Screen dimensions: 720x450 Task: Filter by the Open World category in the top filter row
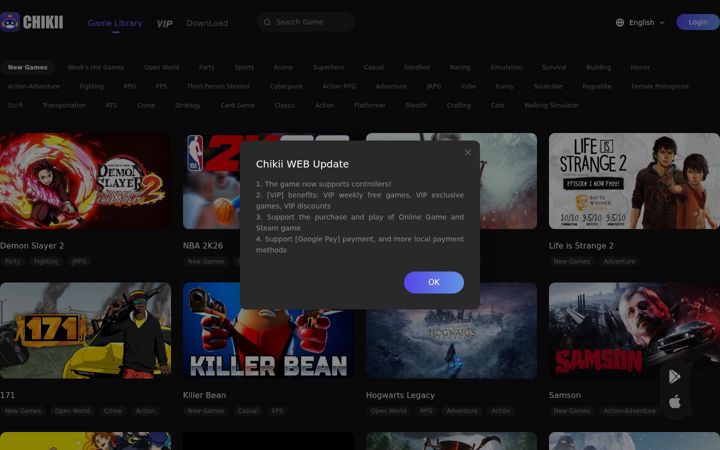point(161,68)
